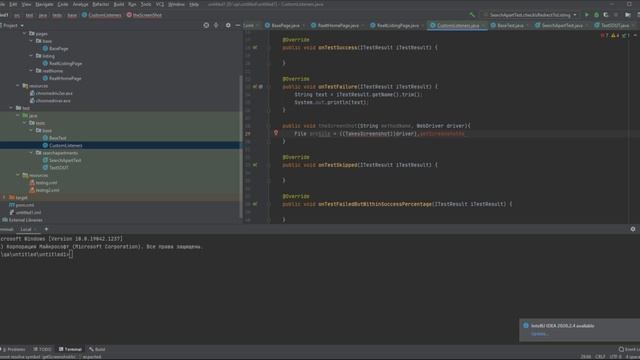Click errors and warnings indicator in editor

click(x=616, y=36)
